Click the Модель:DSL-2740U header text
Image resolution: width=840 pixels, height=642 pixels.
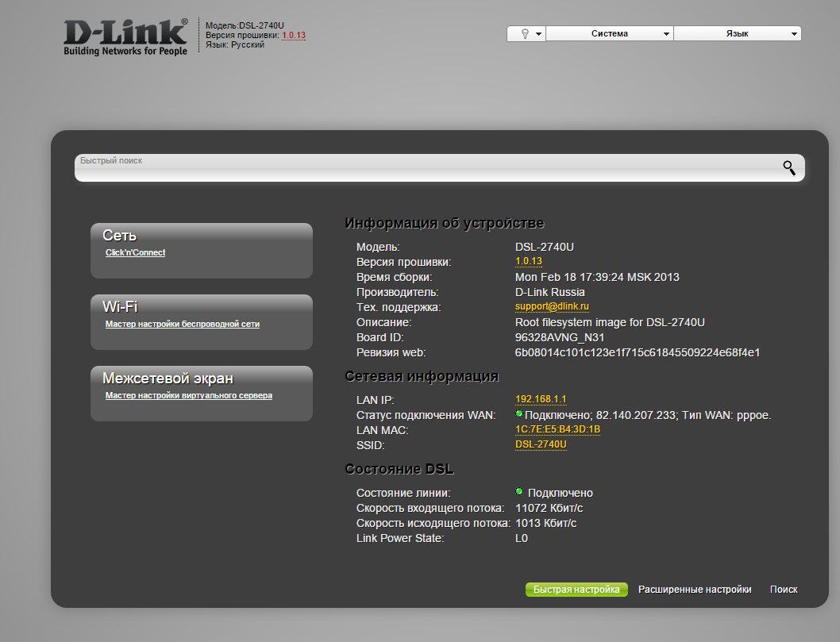coord(245,25)
